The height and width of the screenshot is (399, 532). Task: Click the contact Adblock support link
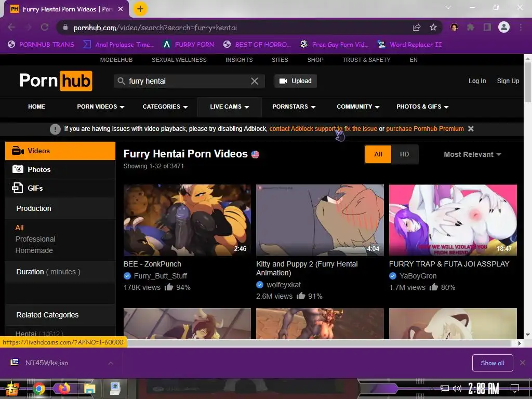323,129
